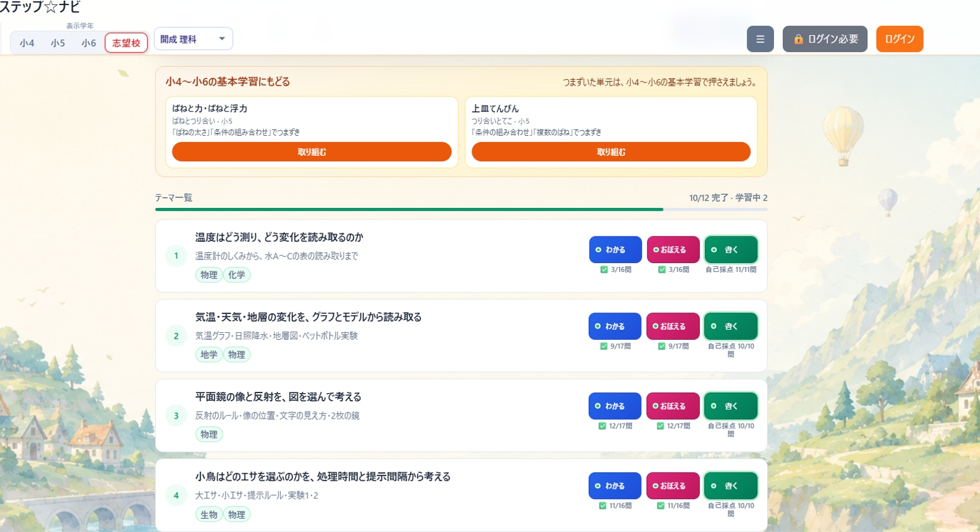Click the 12/17問 checkmark under theme 3 わかる
Viewport: 980px width, 532px height.
tap(602, 426)
